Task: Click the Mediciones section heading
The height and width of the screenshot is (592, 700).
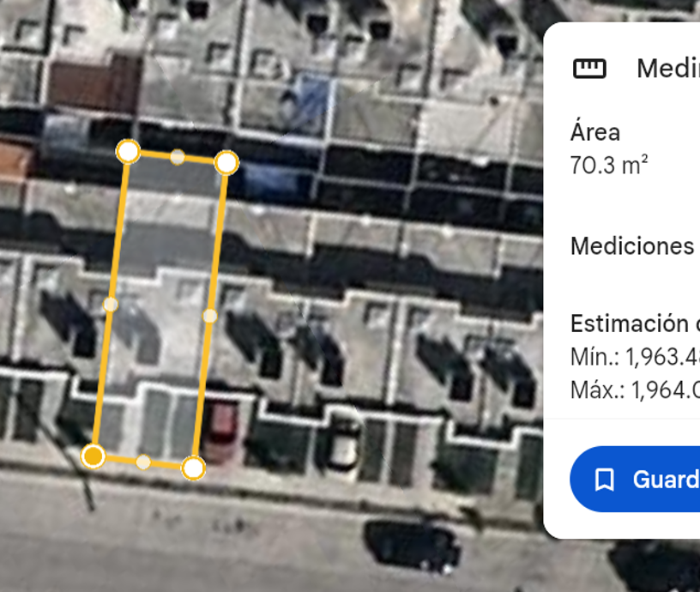Action: (632, 246)
